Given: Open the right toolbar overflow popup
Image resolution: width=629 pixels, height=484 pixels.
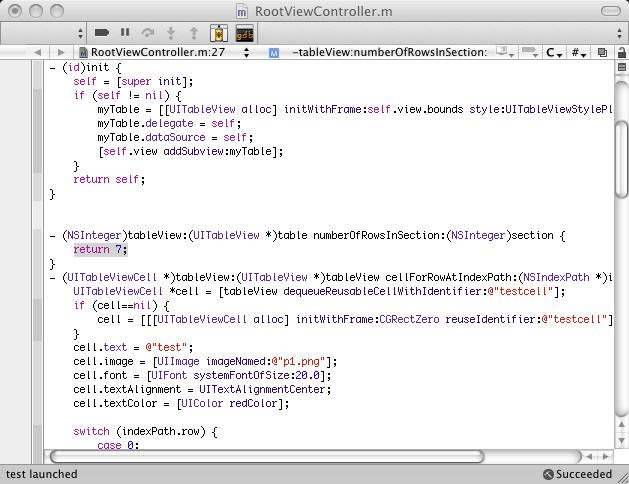Looking at the screenshot, I should pos(619,33).
